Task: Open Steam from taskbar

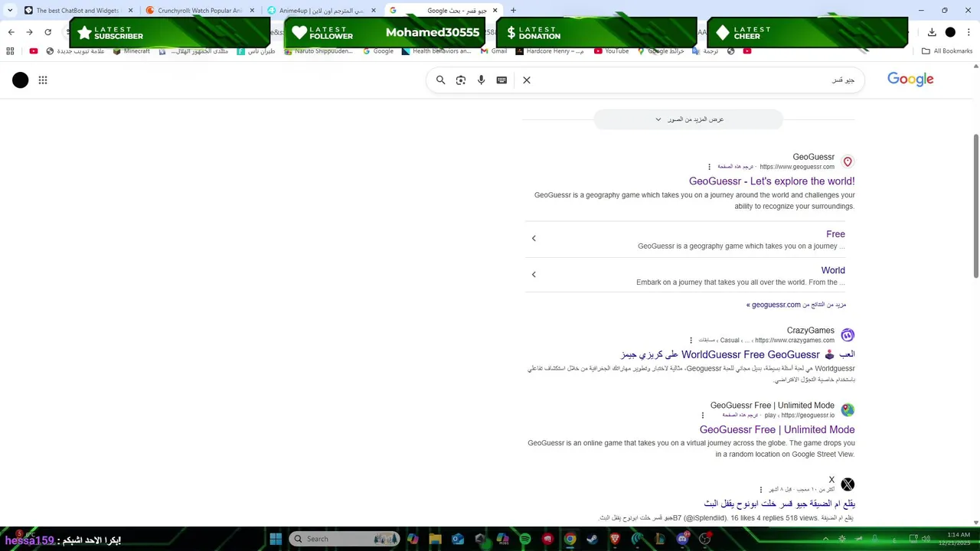Action: tap(593, 539)
